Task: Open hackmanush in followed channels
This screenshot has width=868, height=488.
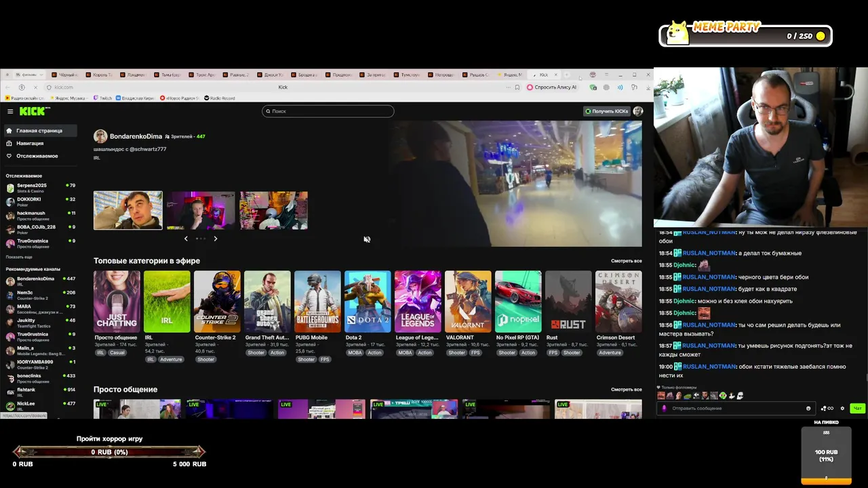Action: pyautogui.click(x=39, y=215)
